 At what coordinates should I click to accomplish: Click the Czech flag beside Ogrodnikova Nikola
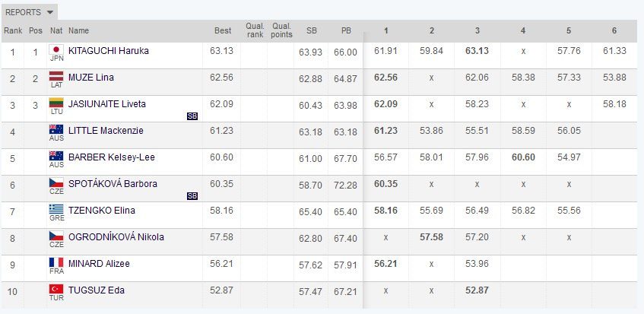56,236
